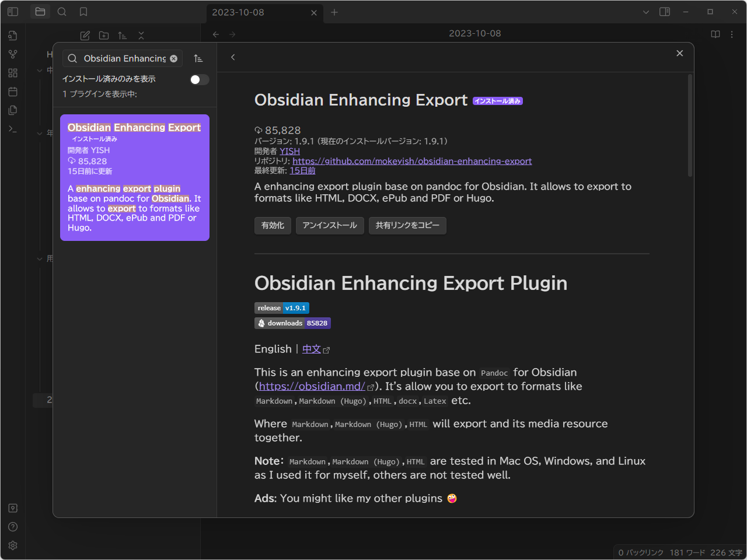The width and height of the screenshot is (747, 560).
Task: Create a new note
Action: [x=85, y=36]
